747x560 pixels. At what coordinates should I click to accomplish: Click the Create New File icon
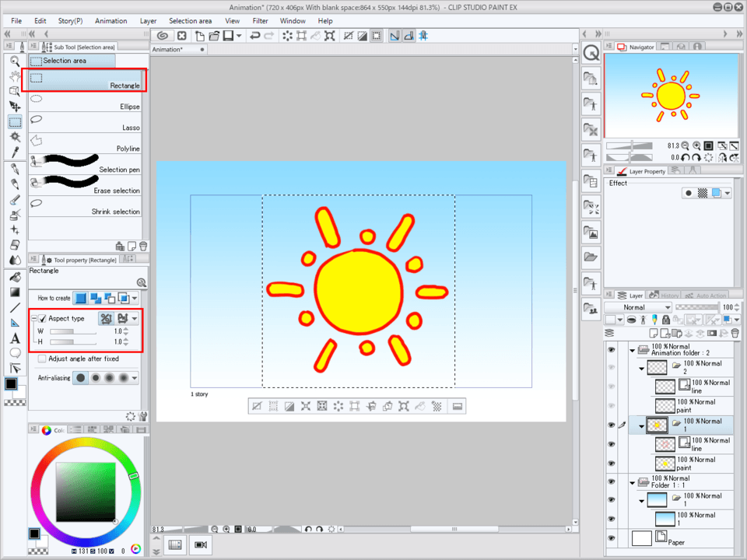[199, 35]
